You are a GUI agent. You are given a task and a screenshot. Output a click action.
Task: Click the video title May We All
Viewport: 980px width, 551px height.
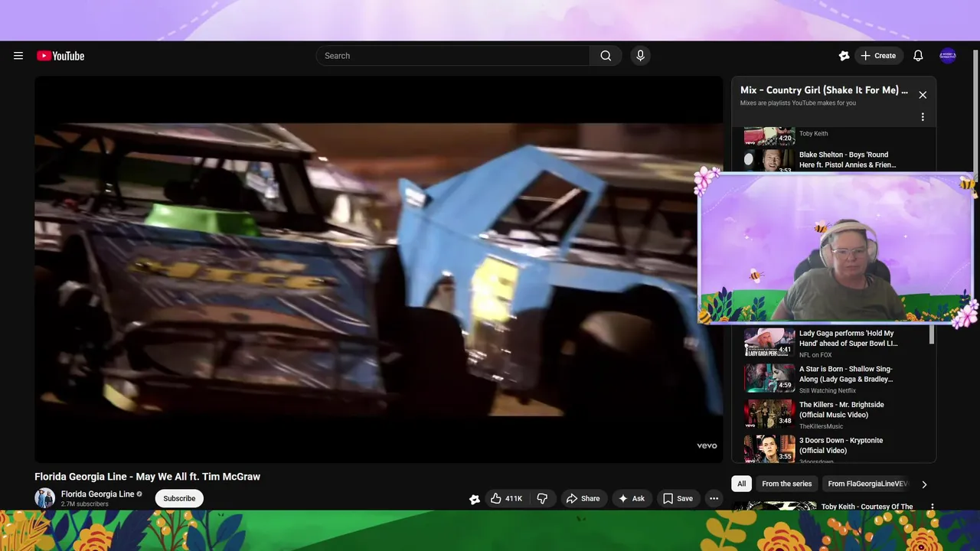[x=147, y=477]
